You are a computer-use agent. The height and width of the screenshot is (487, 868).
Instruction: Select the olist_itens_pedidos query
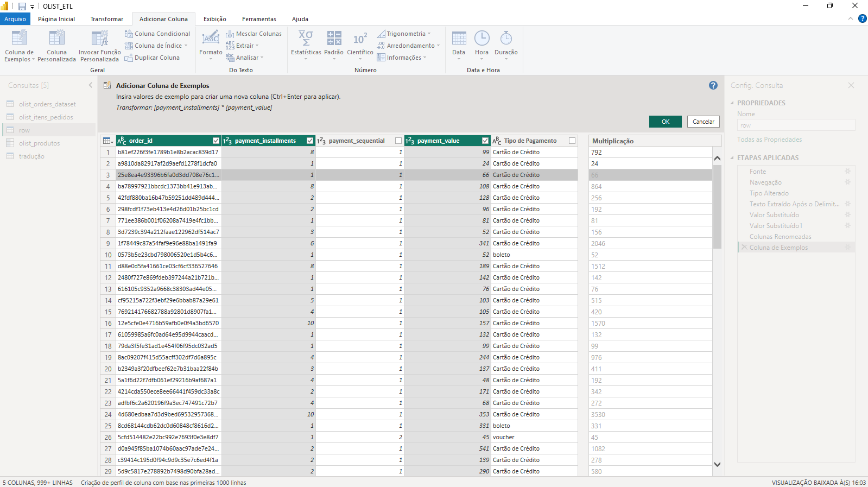tap(46, 117)
